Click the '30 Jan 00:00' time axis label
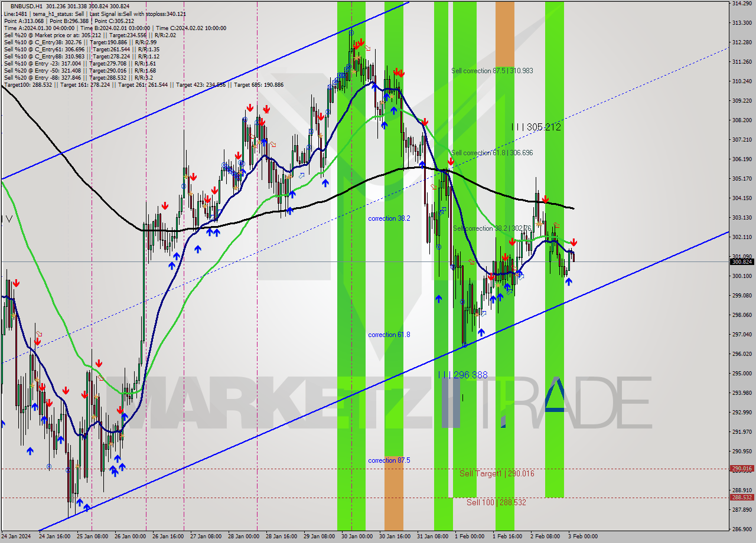The height and width of the screenshot is (543, 756). (358, 537)
